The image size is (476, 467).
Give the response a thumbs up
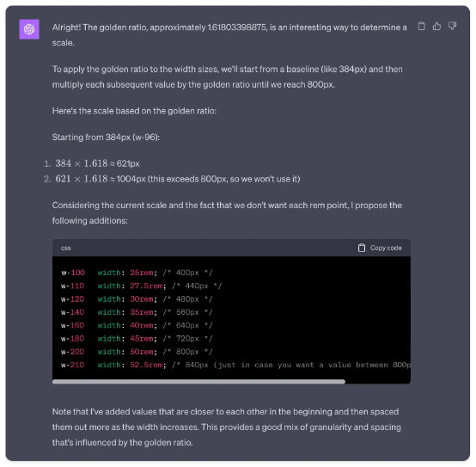(436, 26)
